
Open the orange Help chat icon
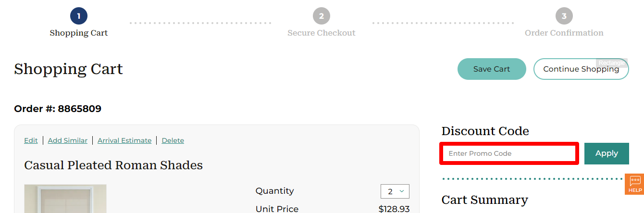point(635,184)
